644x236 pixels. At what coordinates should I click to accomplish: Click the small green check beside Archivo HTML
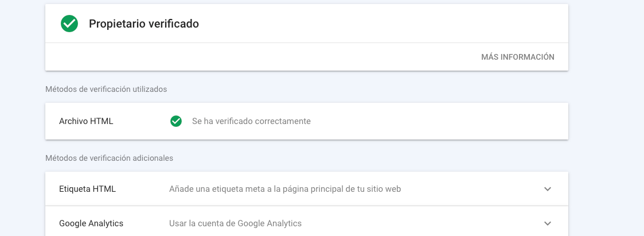[176, 121]
